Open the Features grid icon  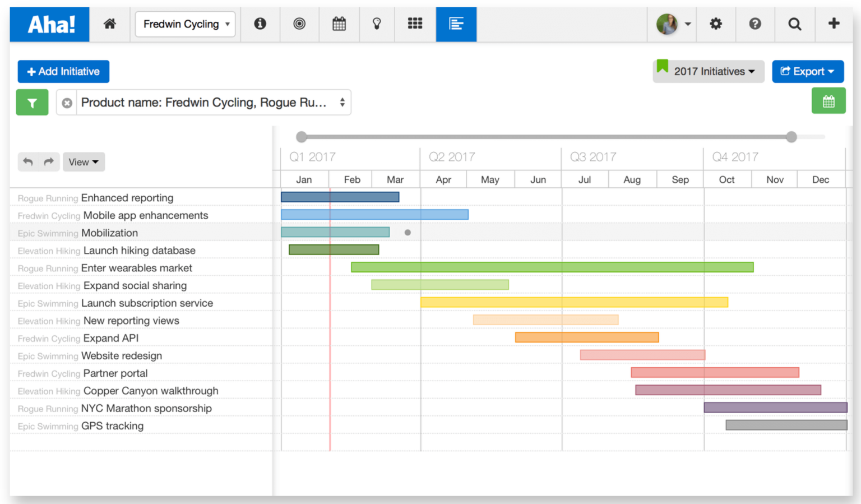415,24
